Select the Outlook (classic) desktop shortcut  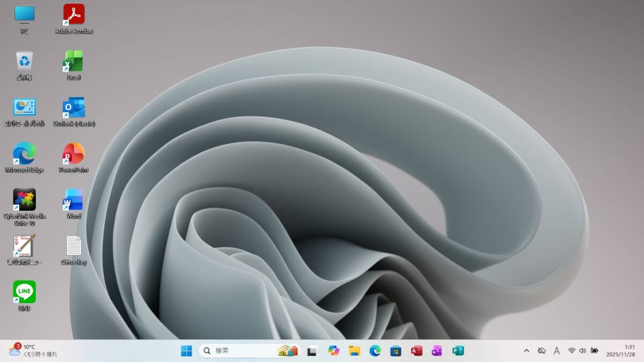(74, 108)
